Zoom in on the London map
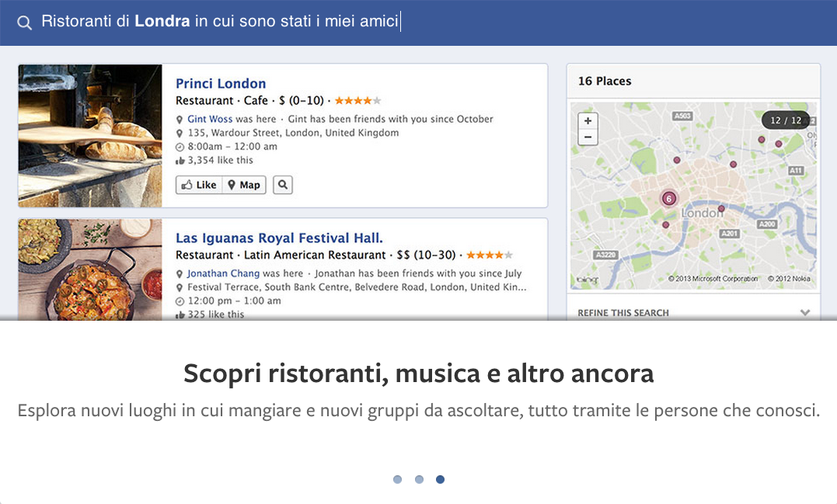Viewport: 837px width, 504px height. 588,121
